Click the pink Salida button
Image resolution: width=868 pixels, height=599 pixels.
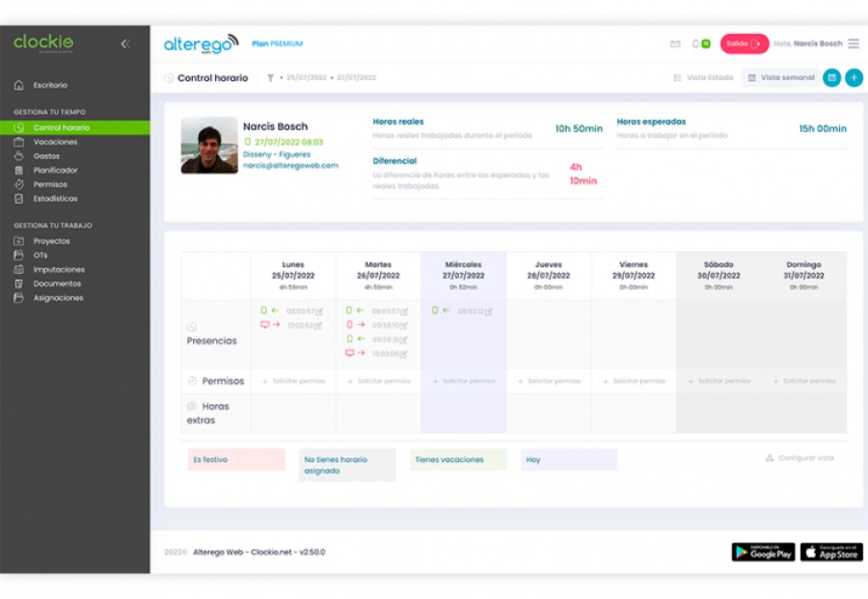click(744, 44)
